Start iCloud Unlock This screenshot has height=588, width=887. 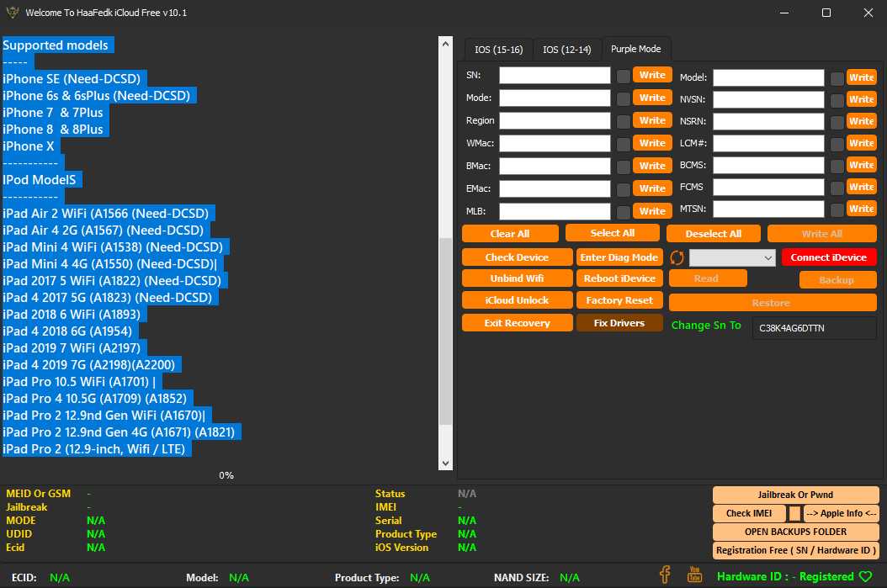point(517,300)
